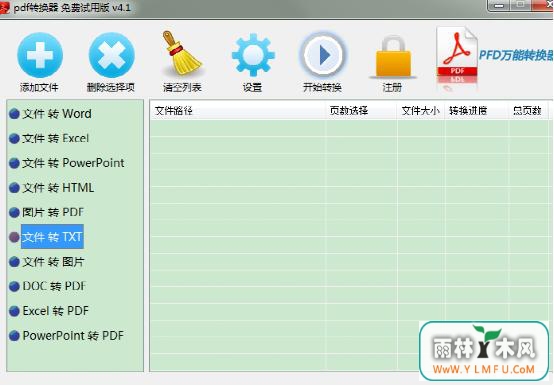
Task: Choose 文件 转 Excel text
Action: pos(55,138)
